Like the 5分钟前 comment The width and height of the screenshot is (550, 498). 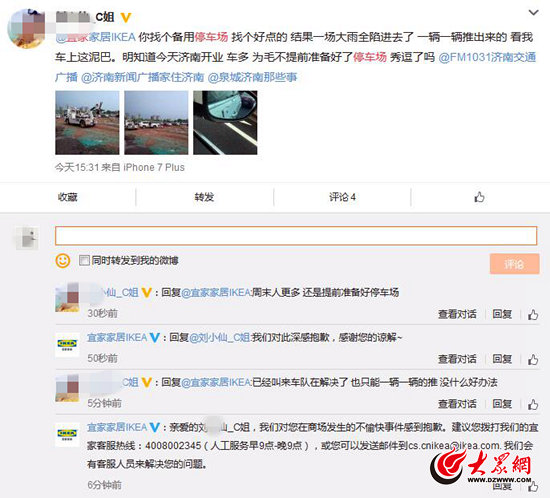[533, 404]
